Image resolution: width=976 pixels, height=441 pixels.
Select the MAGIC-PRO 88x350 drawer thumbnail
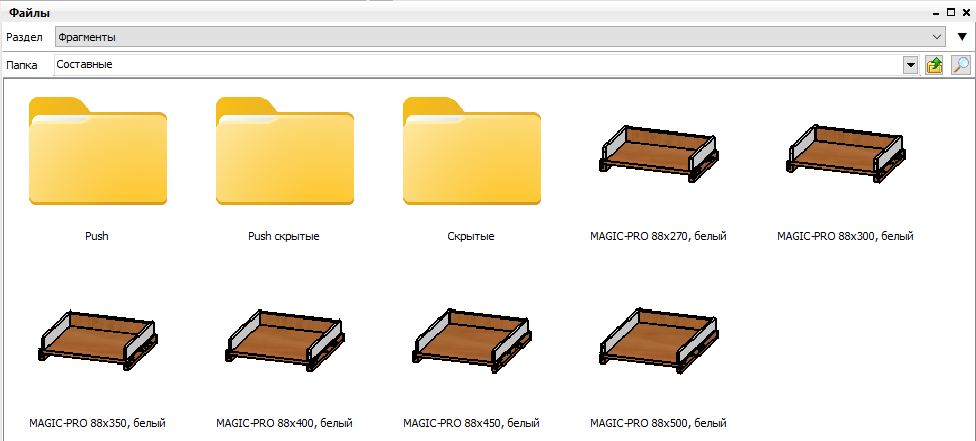[x=98, y=340]
